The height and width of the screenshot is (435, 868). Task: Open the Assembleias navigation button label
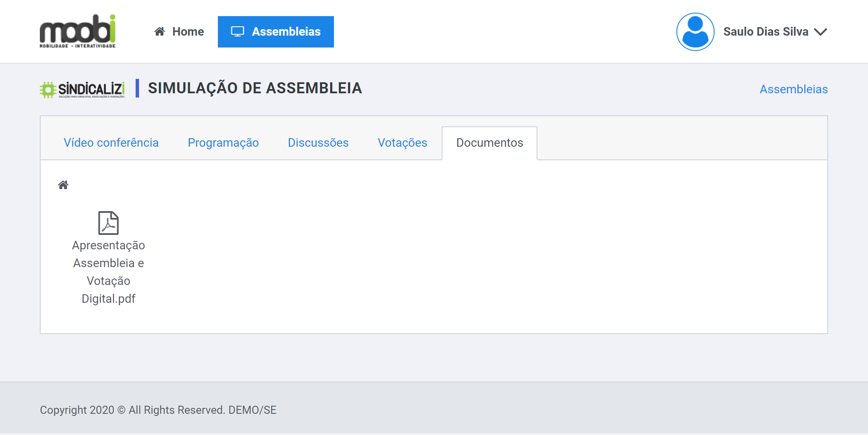pyautogui.click(x=286, y=32)
